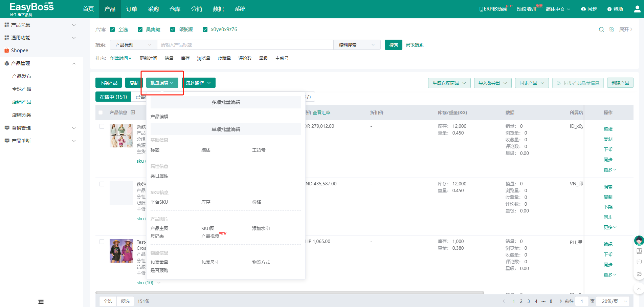Expand 更多 actions for the first product
This screenshot has height=307, width=644.
point(610,170)
